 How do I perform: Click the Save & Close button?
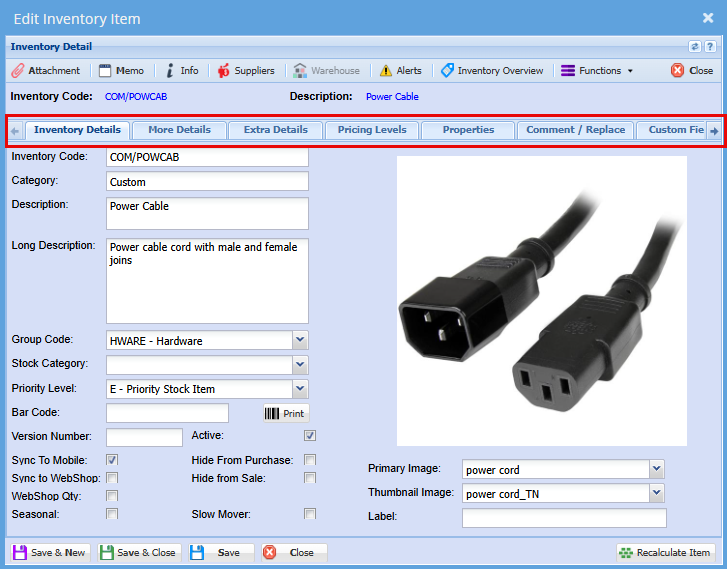[x=139, y=552]
